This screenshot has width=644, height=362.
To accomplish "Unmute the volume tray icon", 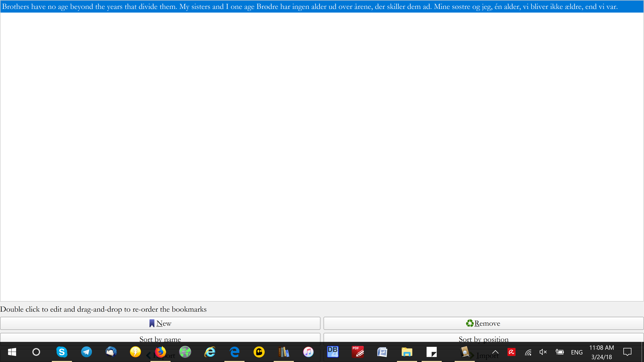I will click(x=543, y=352).
